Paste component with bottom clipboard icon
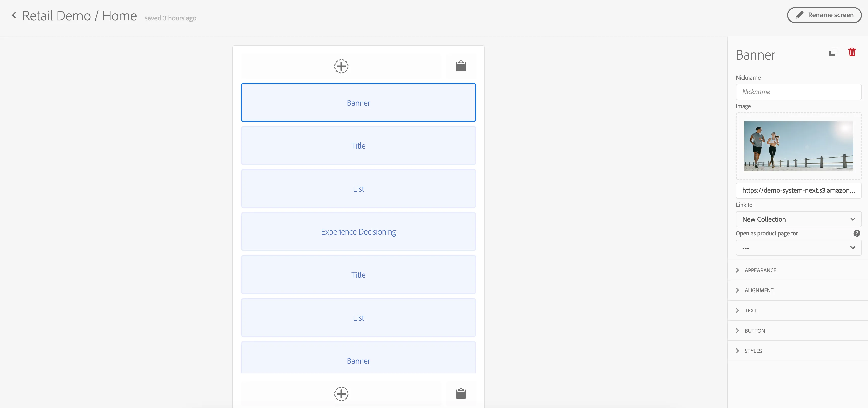 coord(460,394)
